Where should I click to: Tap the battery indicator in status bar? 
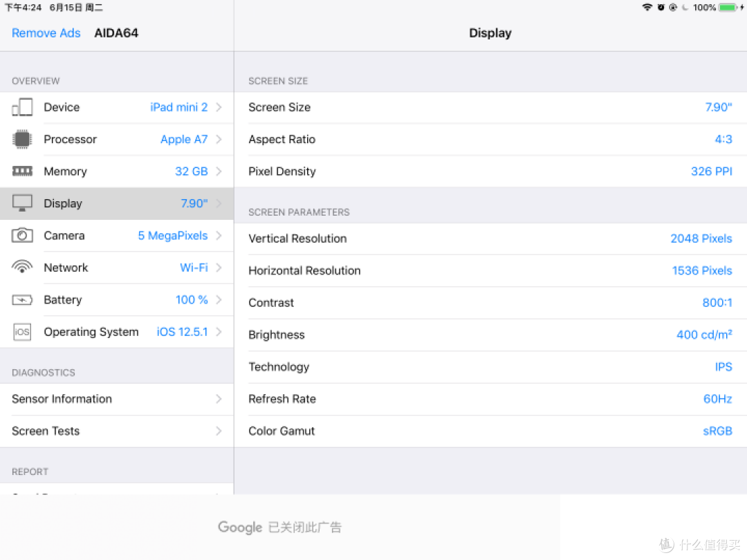coord(729,7)
